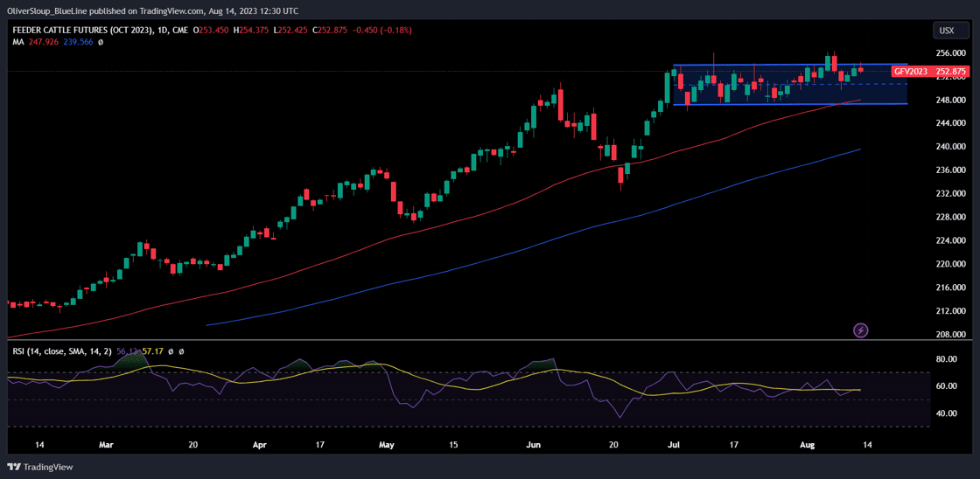
Task: Click the blue lower line of the range box
Action: click(790, 104)
